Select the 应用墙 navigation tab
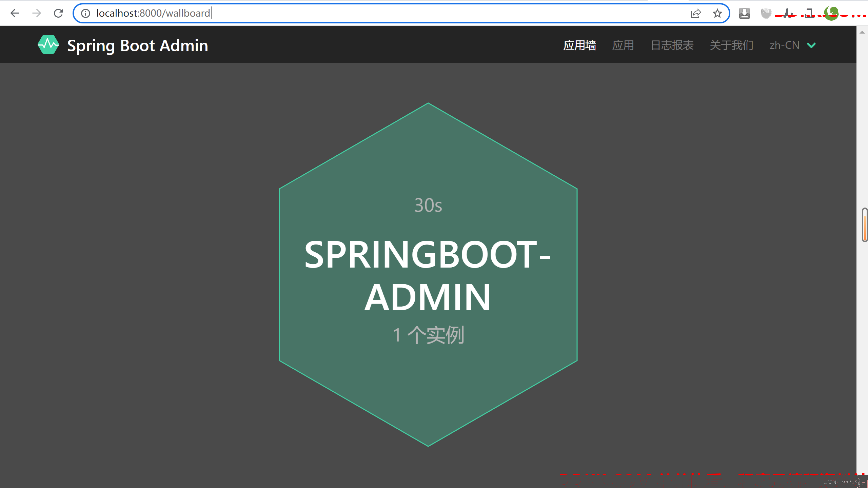 pyautogui.click(x=579, y=45)
